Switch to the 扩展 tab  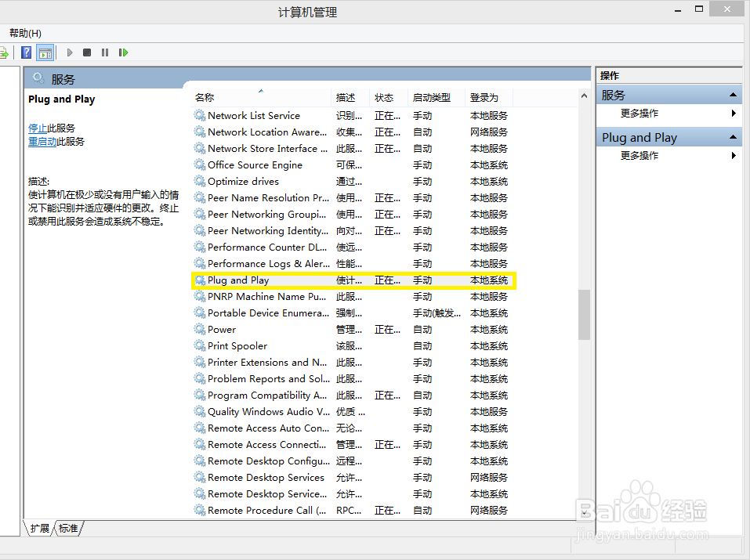(x=39, y=528)
